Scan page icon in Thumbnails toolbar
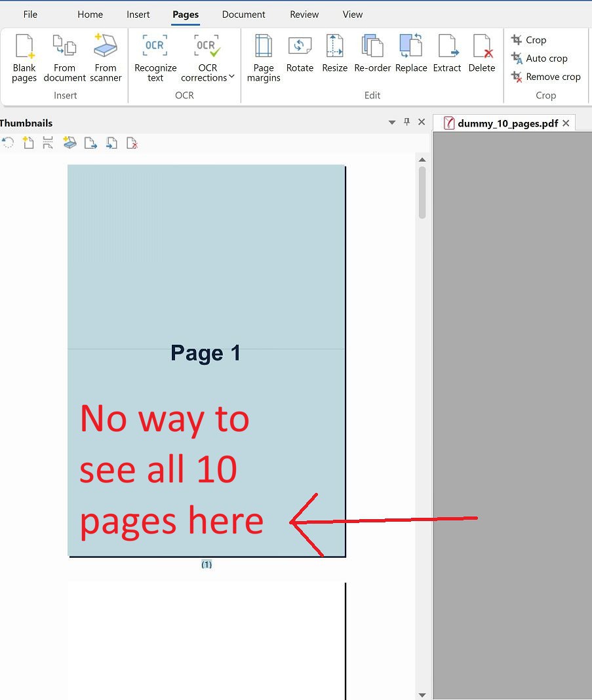The width and height of the screenshot is (592, 700). (69, 143)
